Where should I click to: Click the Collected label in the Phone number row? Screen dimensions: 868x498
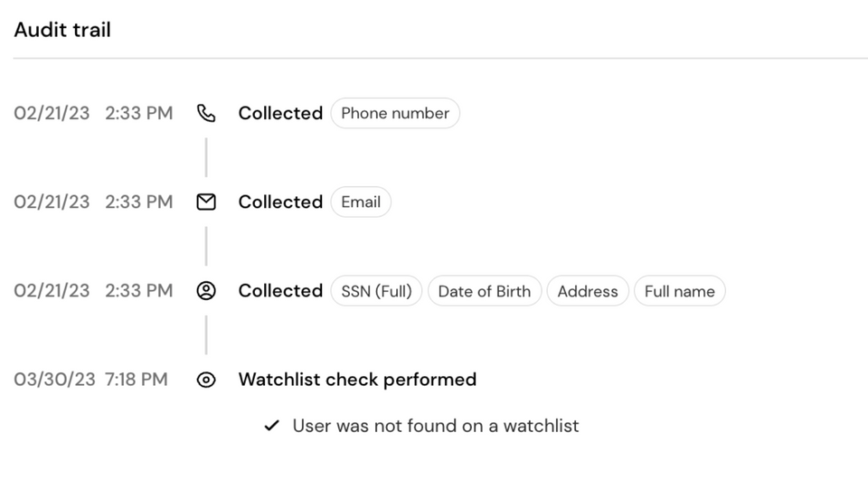pyautogui.click(x=280, y=113)
